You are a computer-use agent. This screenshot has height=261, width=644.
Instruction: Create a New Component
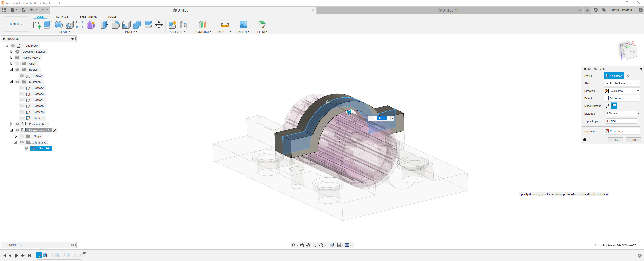pos(172,25)
